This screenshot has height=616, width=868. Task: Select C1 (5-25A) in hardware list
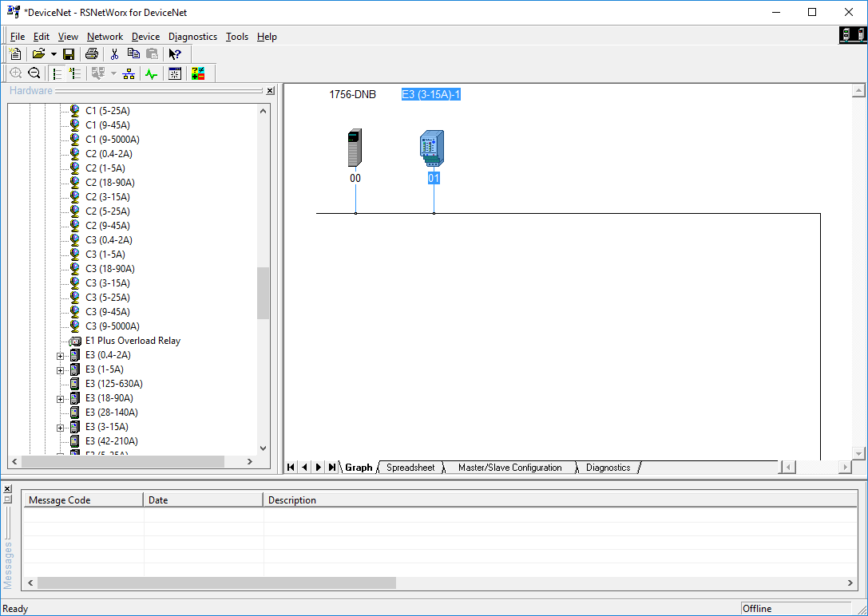click(108, 111)
